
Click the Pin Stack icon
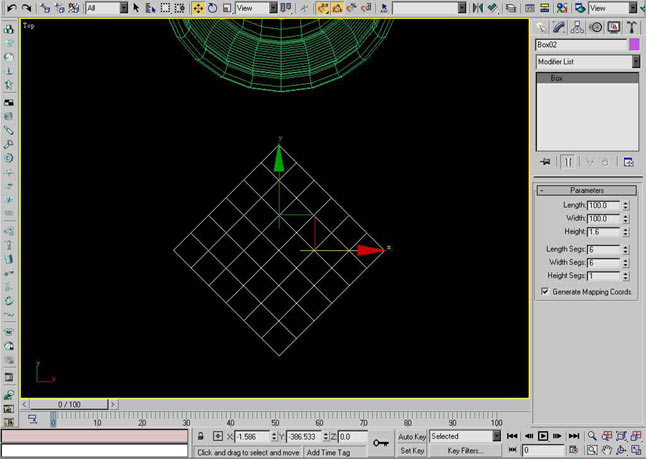pyautogui.click(x=545, y=162)
